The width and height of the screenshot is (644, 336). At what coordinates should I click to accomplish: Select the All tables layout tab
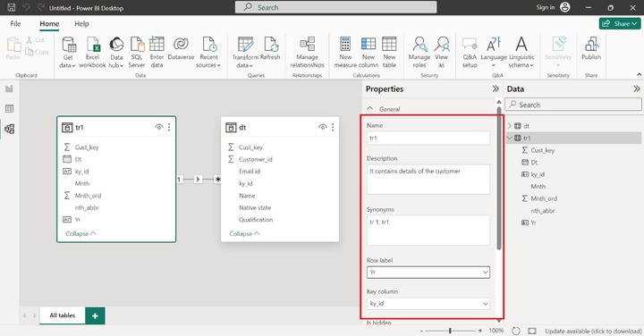[63, 315]
